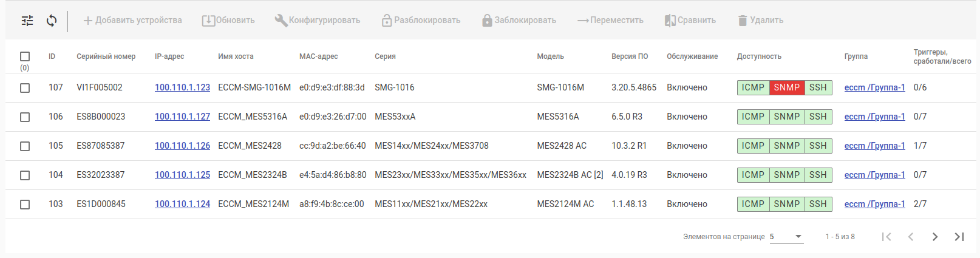Sort by Версия ПО column header
Screen dimensions: 980x258
[x=629, y=56]
